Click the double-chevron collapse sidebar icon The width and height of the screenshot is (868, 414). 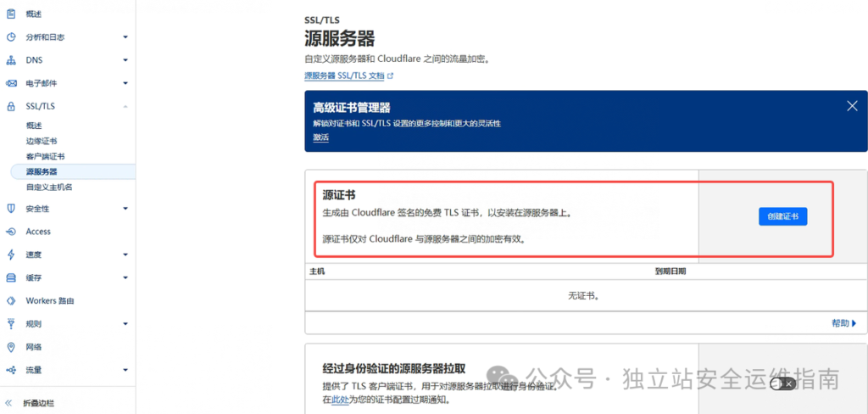pos(8,403)
